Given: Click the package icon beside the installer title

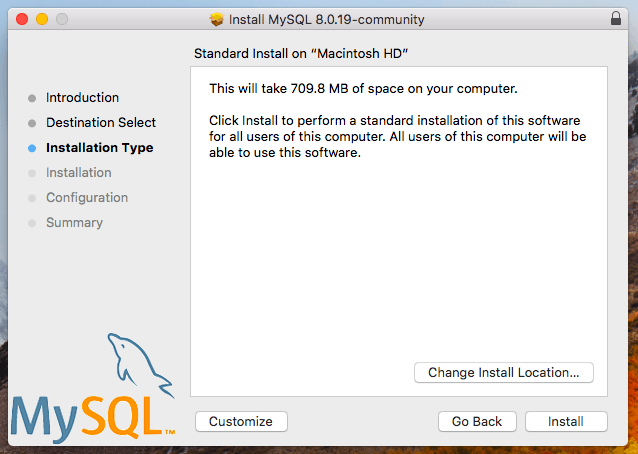Looking at the screenshot, I should click(x=217, y=19).
